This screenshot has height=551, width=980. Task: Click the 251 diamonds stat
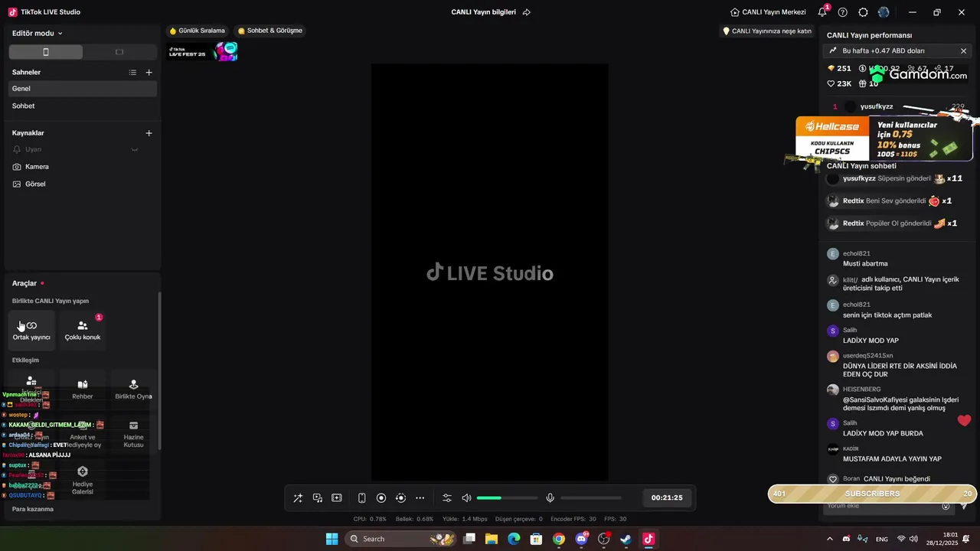tap(839, 68)
